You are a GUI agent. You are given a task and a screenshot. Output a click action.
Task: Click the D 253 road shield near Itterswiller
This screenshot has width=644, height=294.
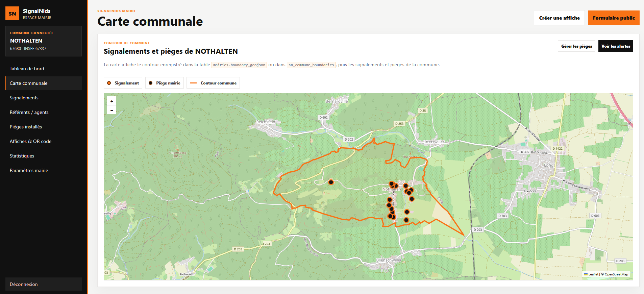399,124
